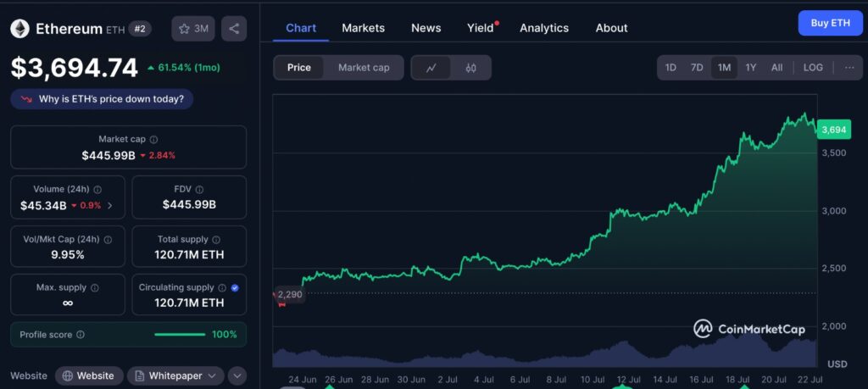Open the Markets tab

tap(363, 28)
